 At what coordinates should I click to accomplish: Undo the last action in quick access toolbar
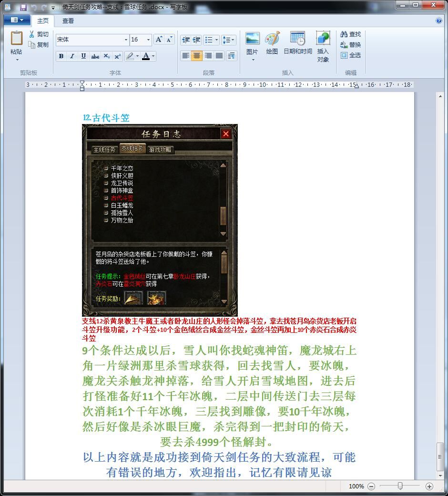[x=33, y=7]
